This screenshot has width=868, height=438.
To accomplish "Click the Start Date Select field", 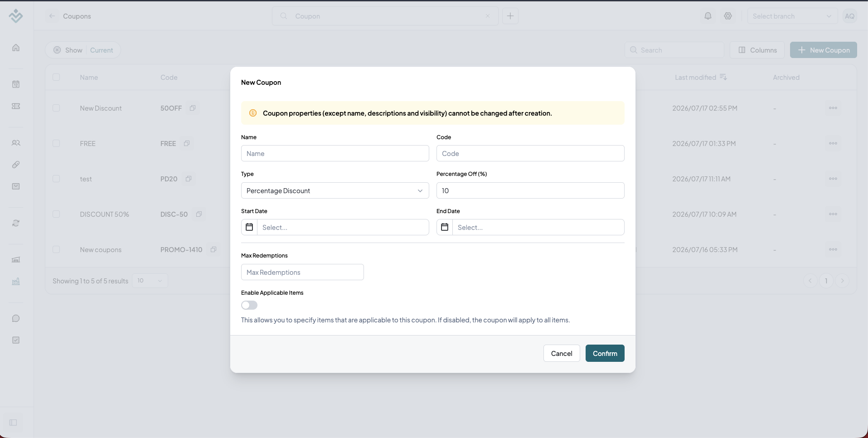I will tap(343, 227).
